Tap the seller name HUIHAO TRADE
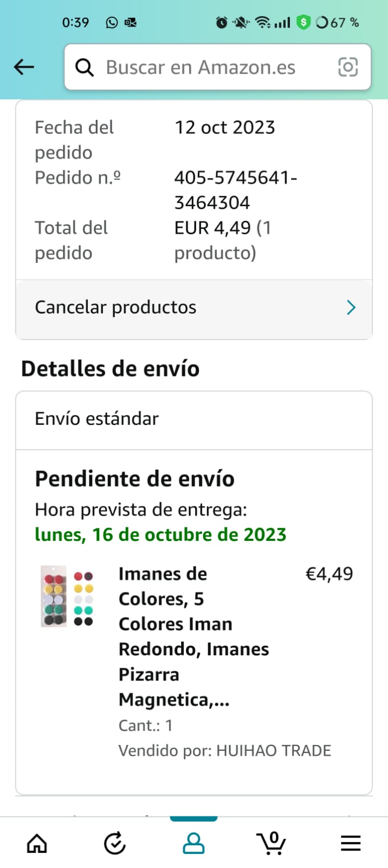Image resolution: width=388 pixels, height=868 pixels. 274,751
